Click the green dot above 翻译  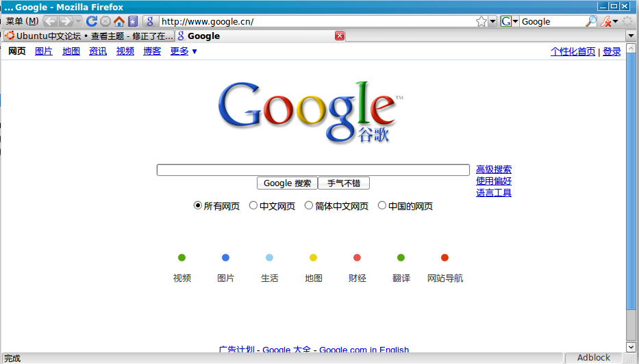401,257
